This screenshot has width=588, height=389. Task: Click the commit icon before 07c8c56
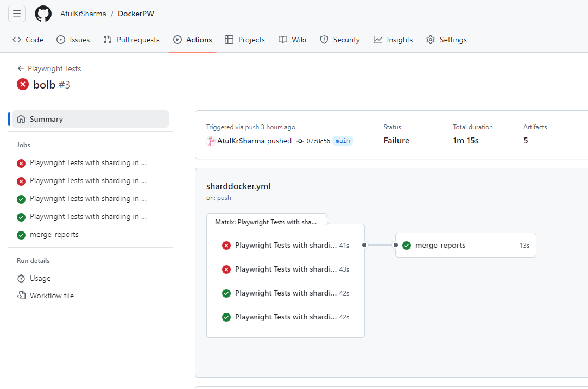[x=300, y=141]
